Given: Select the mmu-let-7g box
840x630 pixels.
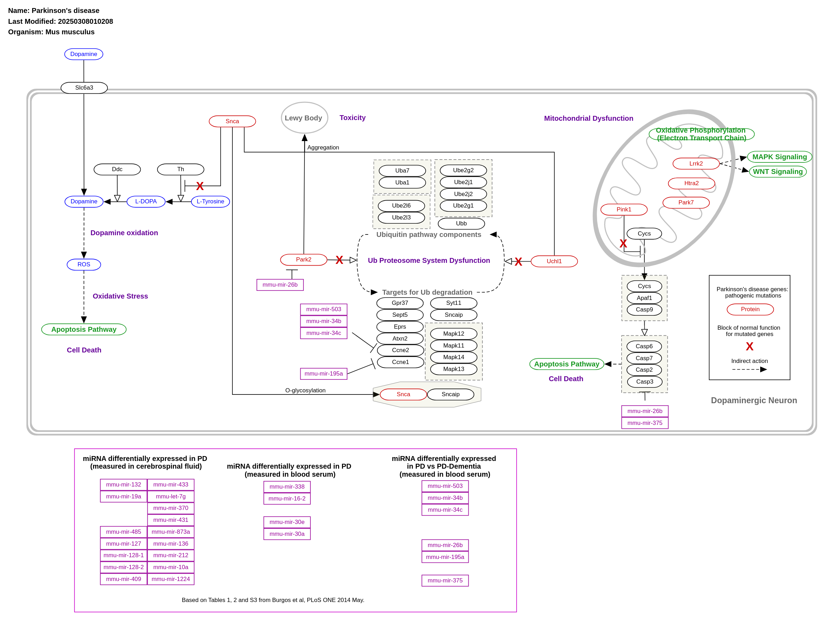Looking at the screenshot, I should pos(170,496).
